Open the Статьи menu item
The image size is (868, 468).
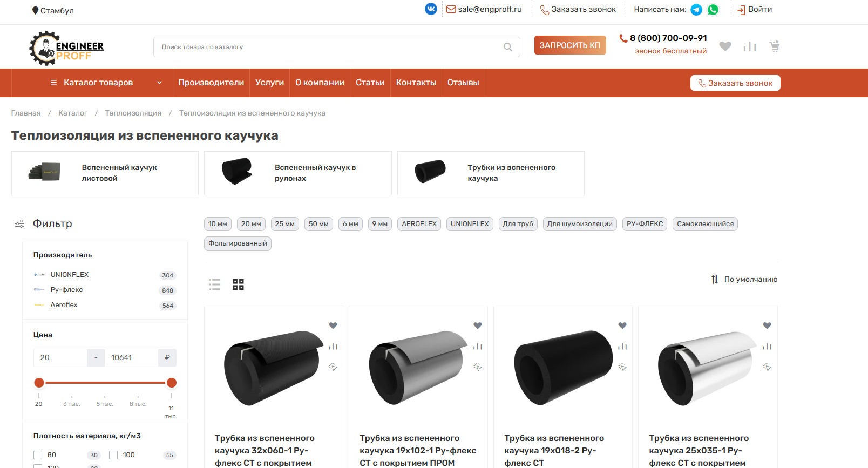pos(370,83)
